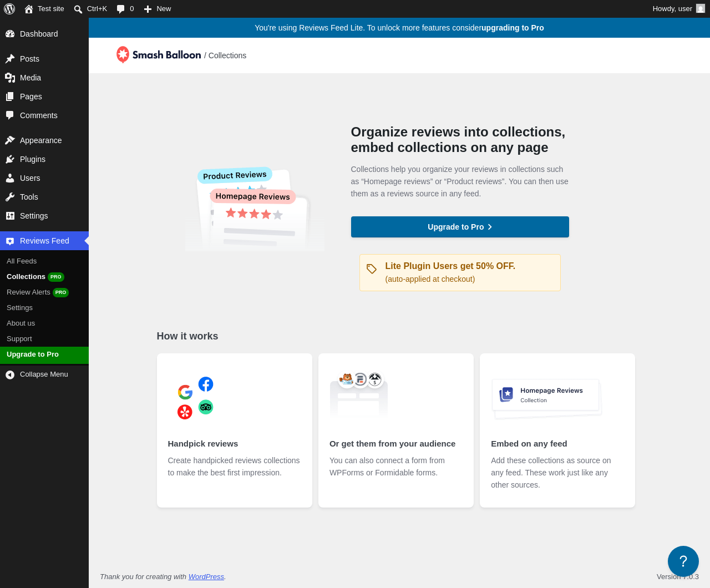Screen dimensions: 710x588
Task: Click New in the admin bar
Action: 158,9
